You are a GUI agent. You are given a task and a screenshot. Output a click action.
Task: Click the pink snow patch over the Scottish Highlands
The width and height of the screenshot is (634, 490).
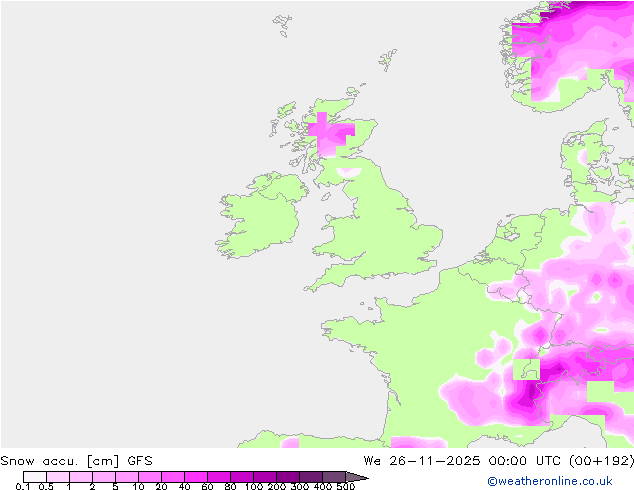click(331, 135)
